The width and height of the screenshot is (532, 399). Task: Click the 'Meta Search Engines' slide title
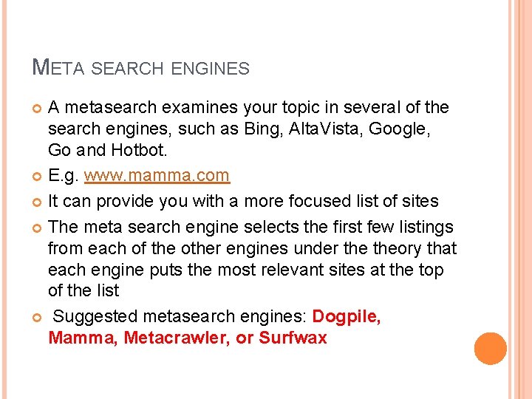coord(141,68)
